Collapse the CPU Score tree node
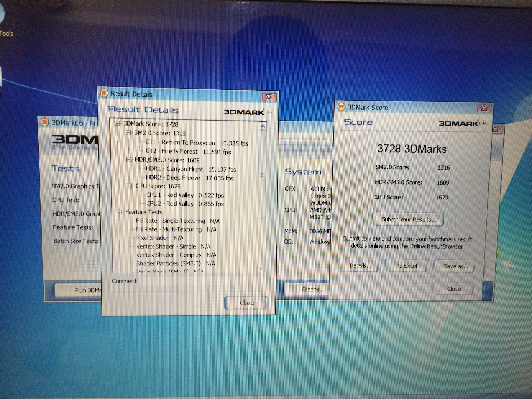532x399 pixels. pos(129,186)
